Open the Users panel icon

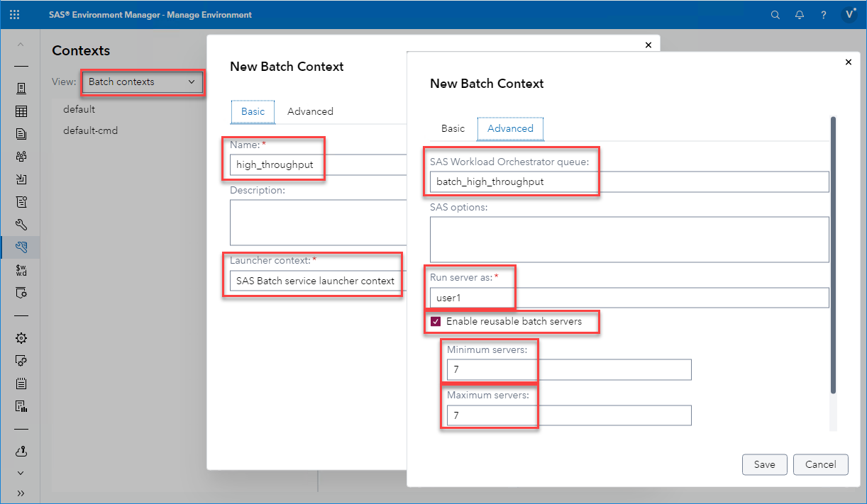pos(21,156)
